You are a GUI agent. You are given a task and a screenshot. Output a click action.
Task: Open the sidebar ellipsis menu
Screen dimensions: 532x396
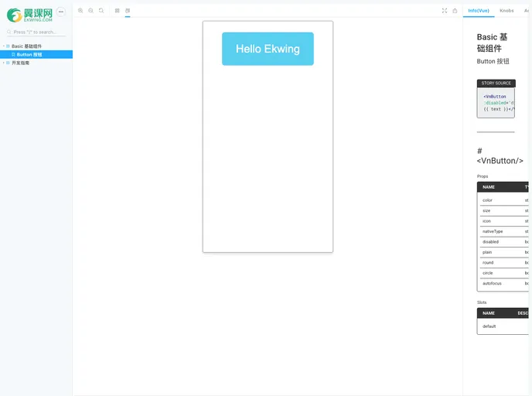[x=61, y=12]
